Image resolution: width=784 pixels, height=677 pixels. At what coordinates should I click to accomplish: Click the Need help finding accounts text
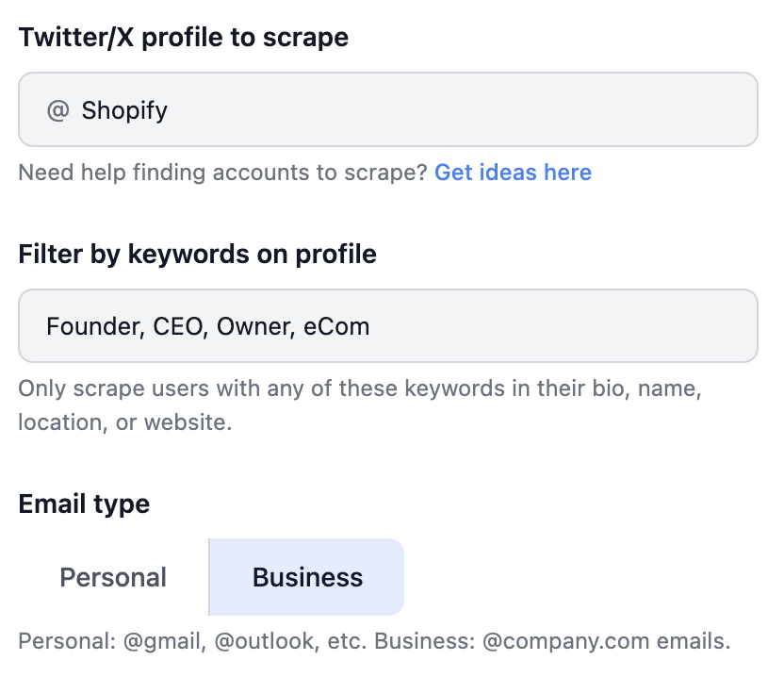(x=221, y=172)
